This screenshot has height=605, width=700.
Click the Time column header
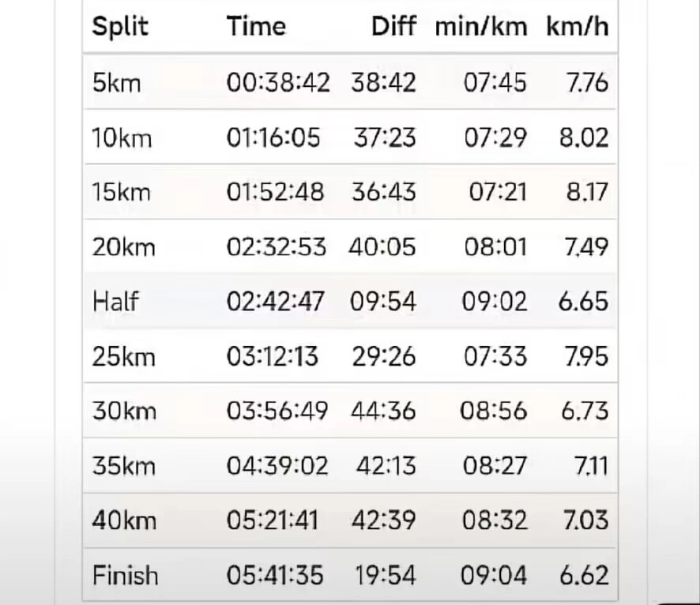[x=256, y=27]
